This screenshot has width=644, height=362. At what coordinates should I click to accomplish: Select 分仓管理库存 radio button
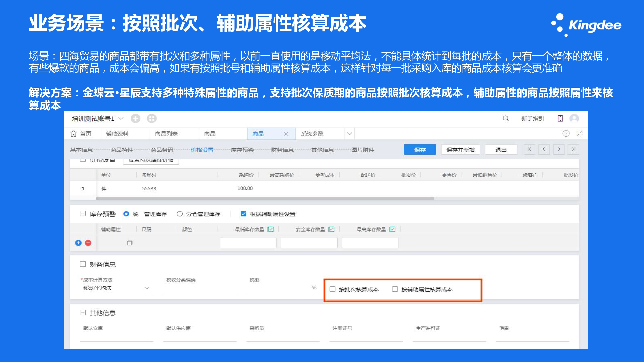(179, 214)
